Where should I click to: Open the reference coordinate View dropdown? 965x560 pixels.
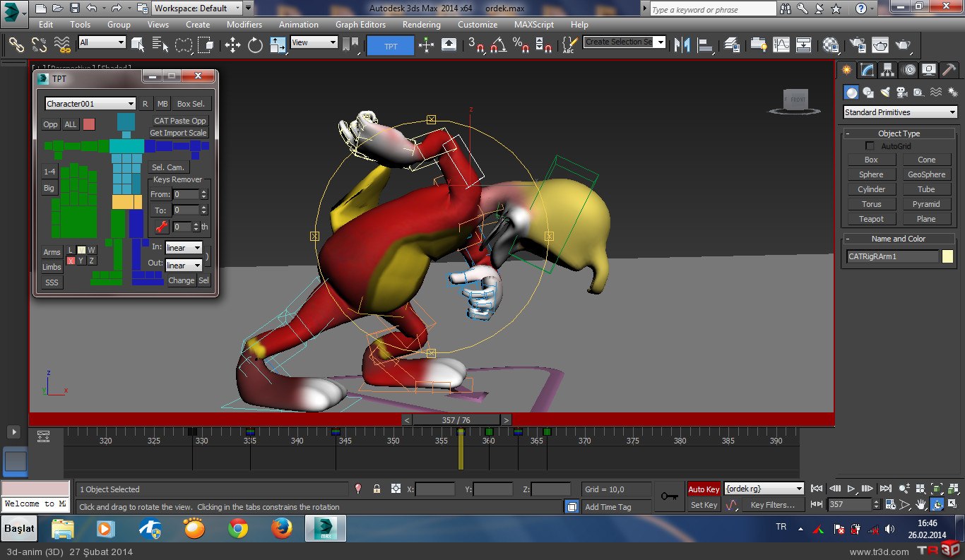pyautogui.click(x=314, y=42)
